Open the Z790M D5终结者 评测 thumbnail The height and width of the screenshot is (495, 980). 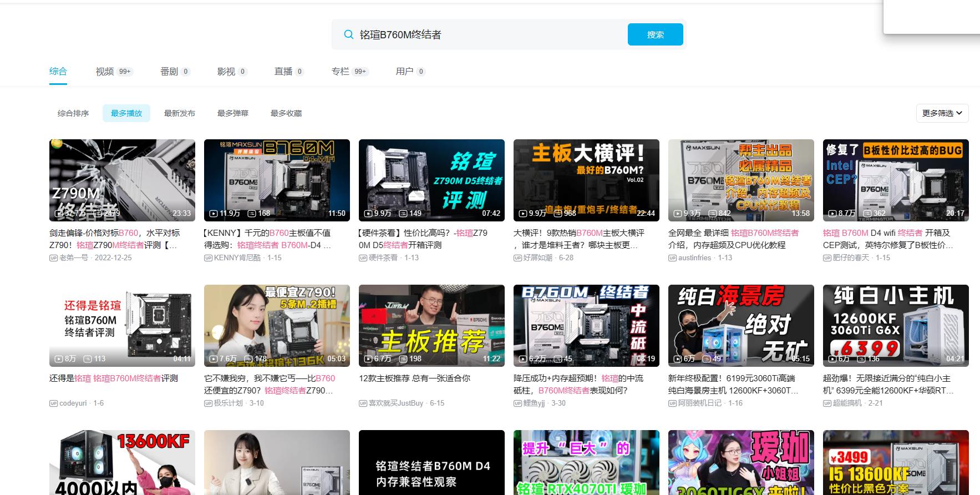(431, 180)
